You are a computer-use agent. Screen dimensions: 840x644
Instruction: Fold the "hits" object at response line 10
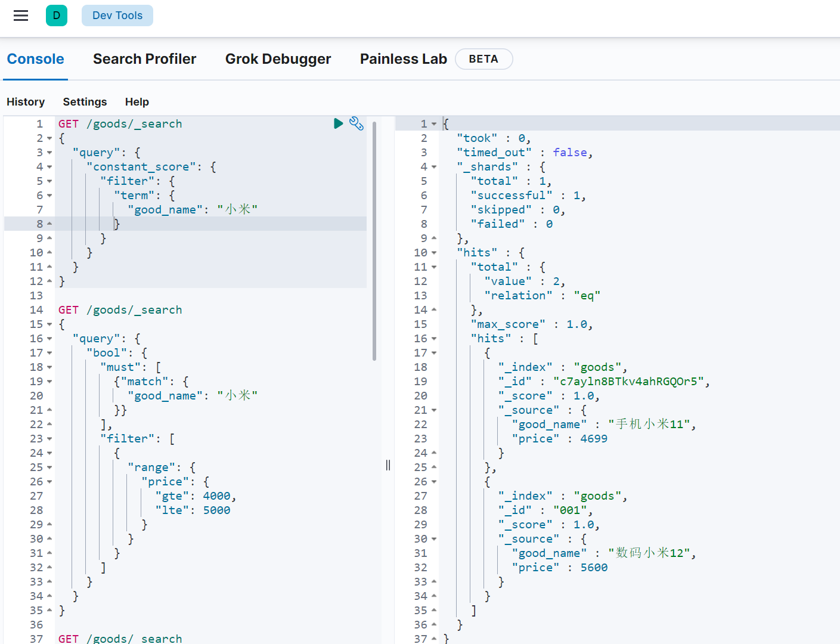click(x=434, y=253)
